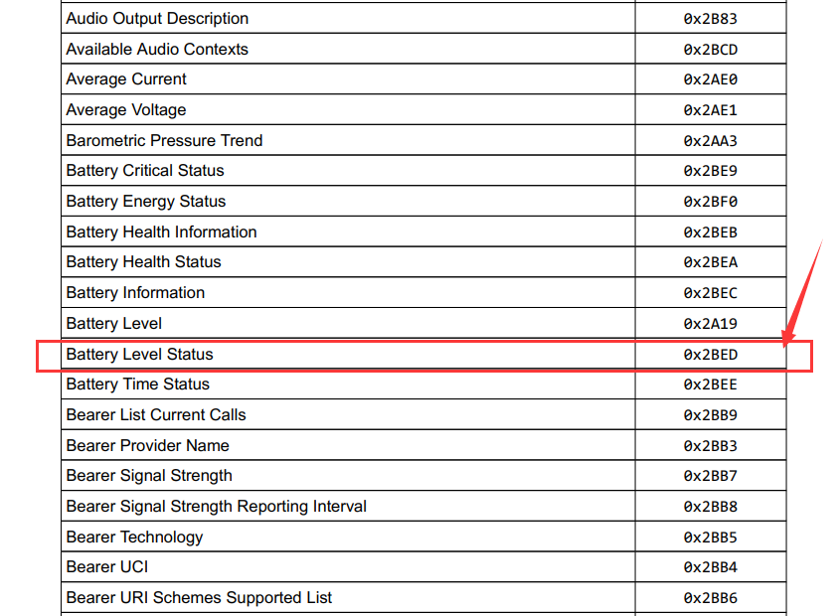Select 'Audio Output Description' text
This screenshot has height=616, width=840.
pos(157,18)
